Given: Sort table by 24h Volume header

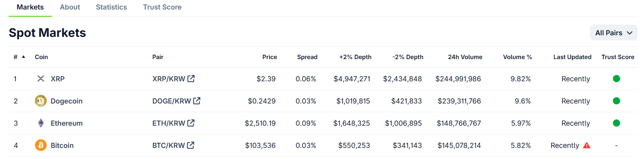Looking at the screenshot, I should click(x=465, y=57).
